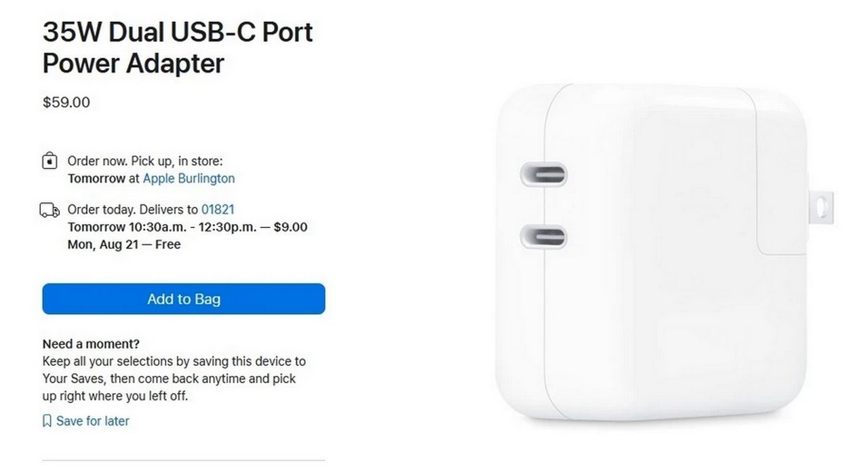Open the white power adapter product image
Screen dimensions: 868x473
pyautogui.click(x=651, y=271)
